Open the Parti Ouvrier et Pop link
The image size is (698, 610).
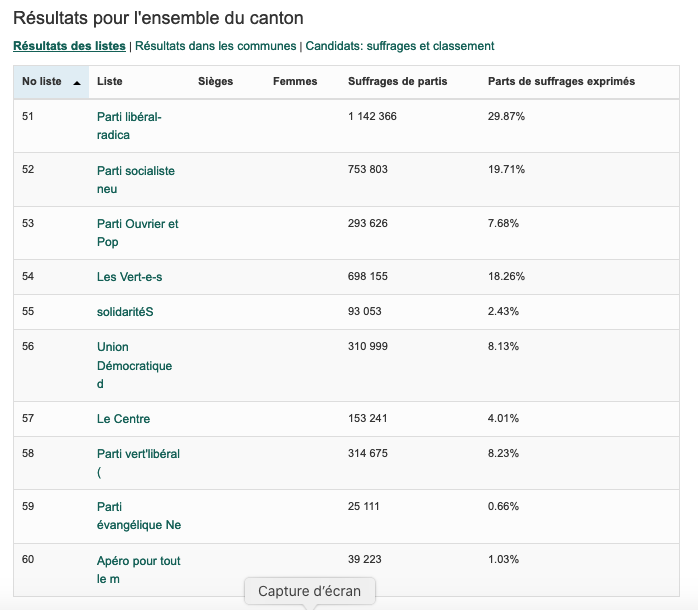click(138, 232)
